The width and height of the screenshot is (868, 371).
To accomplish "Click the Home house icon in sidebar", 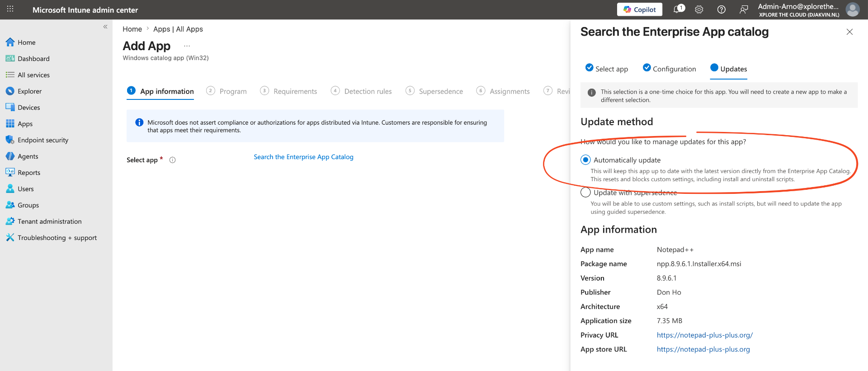I will [10, 42].
